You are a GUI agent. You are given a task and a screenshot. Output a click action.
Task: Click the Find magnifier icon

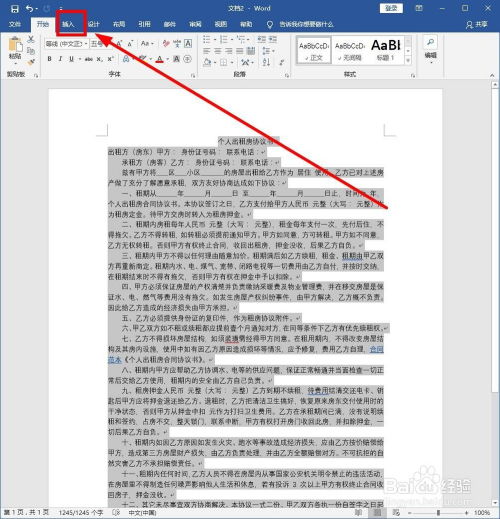tap(430, 42)
